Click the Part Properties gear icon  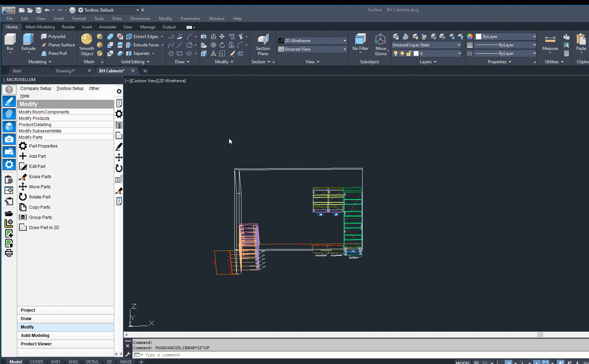point(23,146)
